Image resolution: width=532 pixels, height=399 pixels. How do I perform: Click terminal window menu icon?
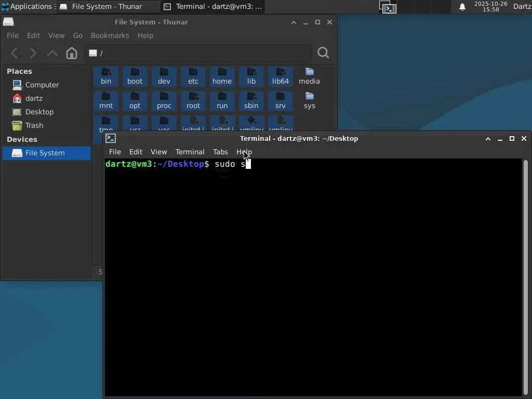(111, 138)
